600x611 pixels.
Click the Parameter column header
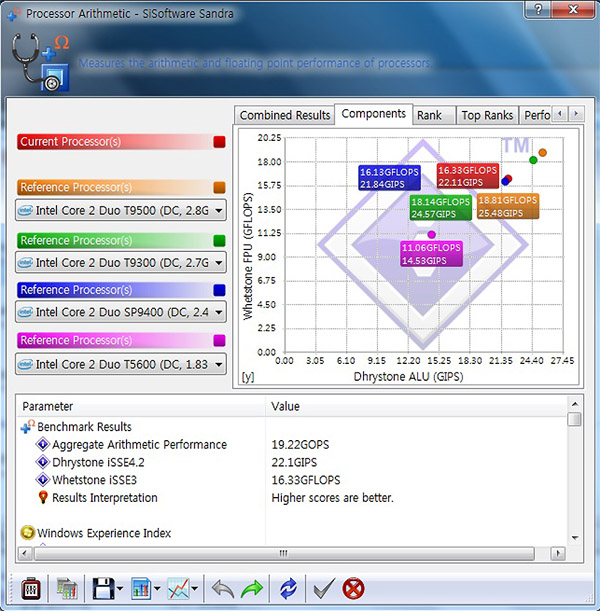click(141, 406)
